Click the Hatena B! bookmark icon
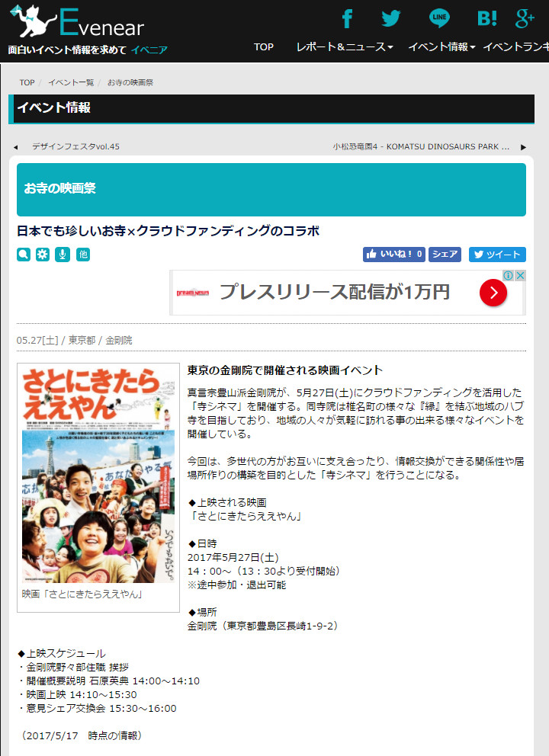The image size is (549, 756). click(x=486, y=18)
